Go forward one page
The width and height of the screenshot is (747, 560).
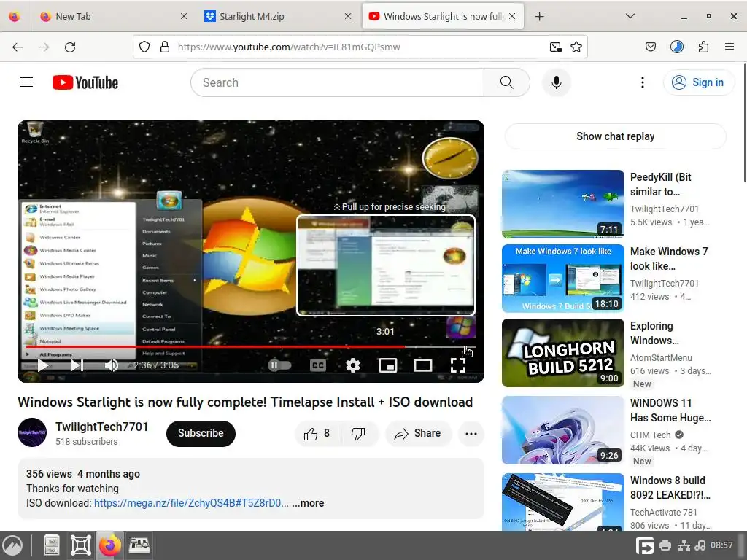(x=44, y=47)
